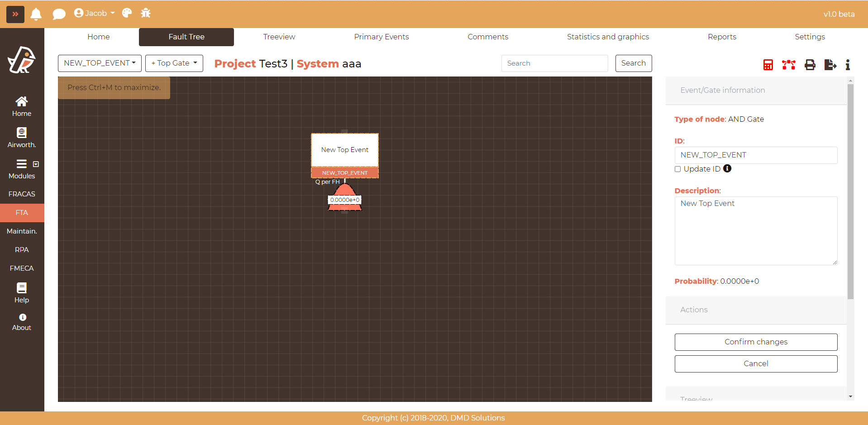
Task: Click the Cancel button
Action: point(755,364)
